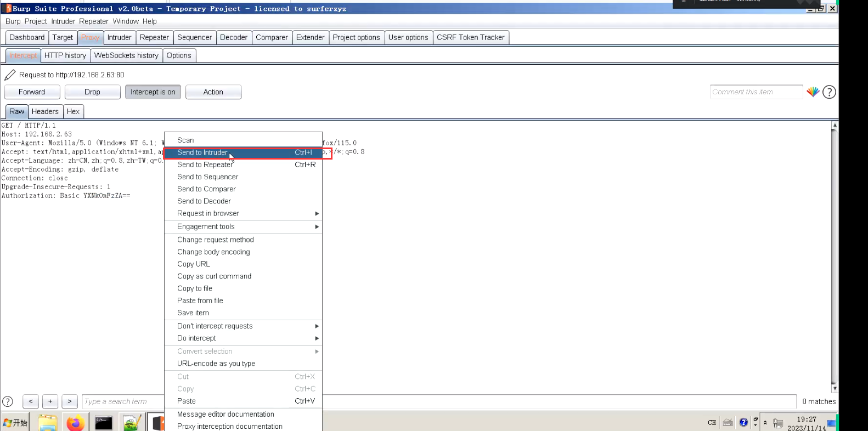Select Copy as curl command

[x=243, y=276]
